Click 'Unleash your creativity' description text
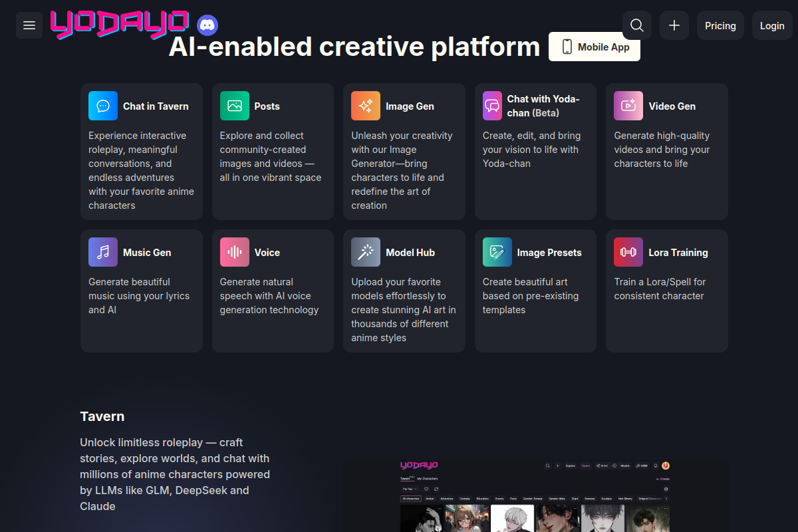The image size is (798, 532). pyautogui.click(x=402, y=170)
